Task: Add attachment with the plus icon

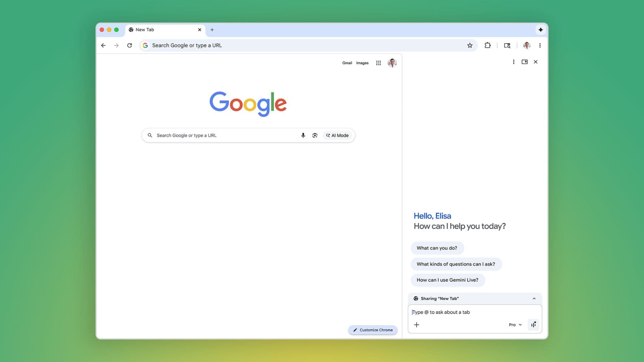Action: coord(416,324)
